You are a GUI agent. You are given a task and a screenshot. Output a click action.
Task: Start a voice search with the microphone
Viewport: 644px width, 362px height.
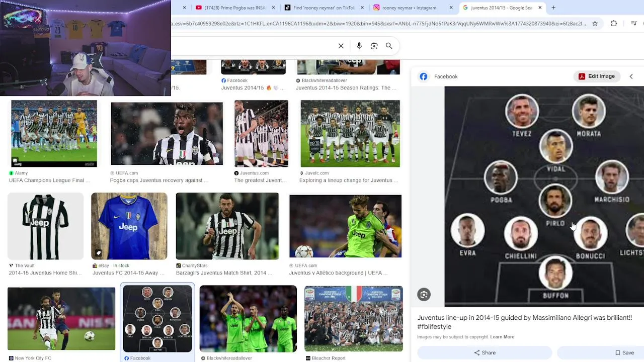359,46
